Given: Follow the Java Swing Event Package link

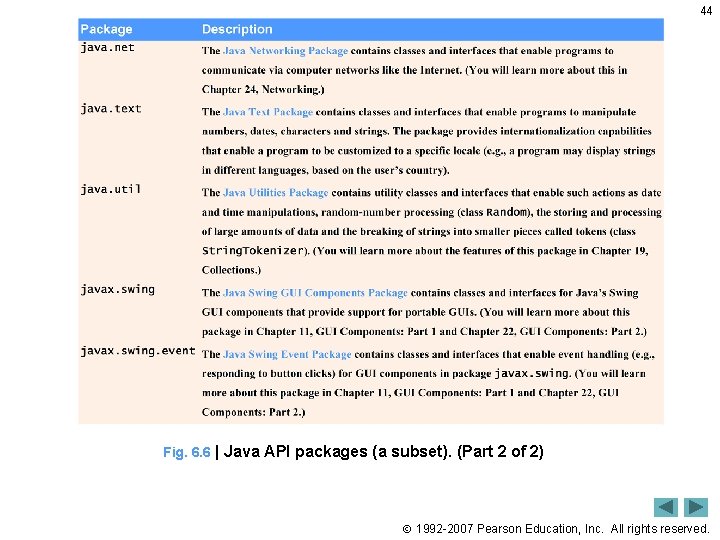Looking at the screenshot, I should click(x=287, y=354).
